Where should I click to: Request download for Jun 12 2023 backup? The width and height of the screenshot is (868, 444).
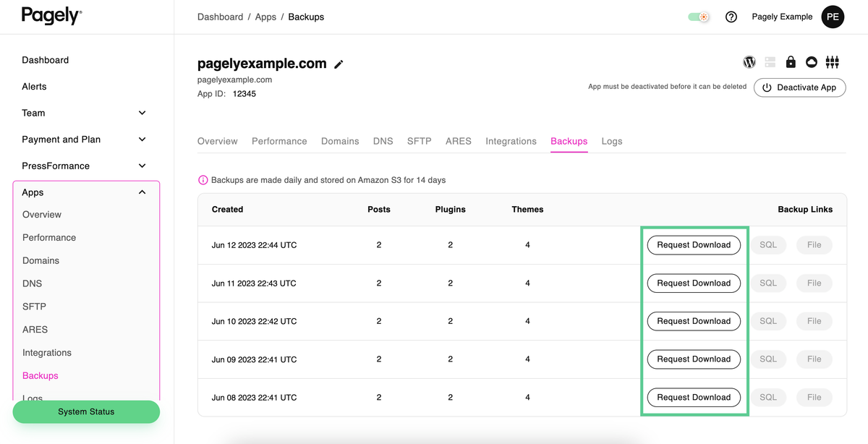pyautogui.click(x=694, y=245)
